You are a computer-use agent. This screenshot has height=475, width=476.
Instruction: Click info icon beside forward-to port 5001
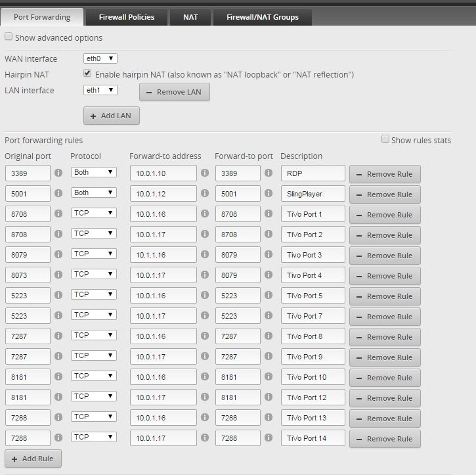[269, 193]
